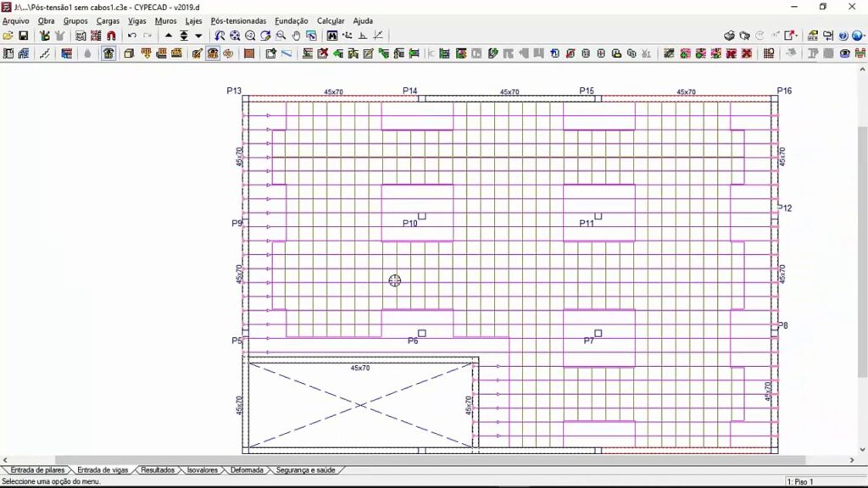Go up one floor with the up arrow

click(x=169, y=36)
